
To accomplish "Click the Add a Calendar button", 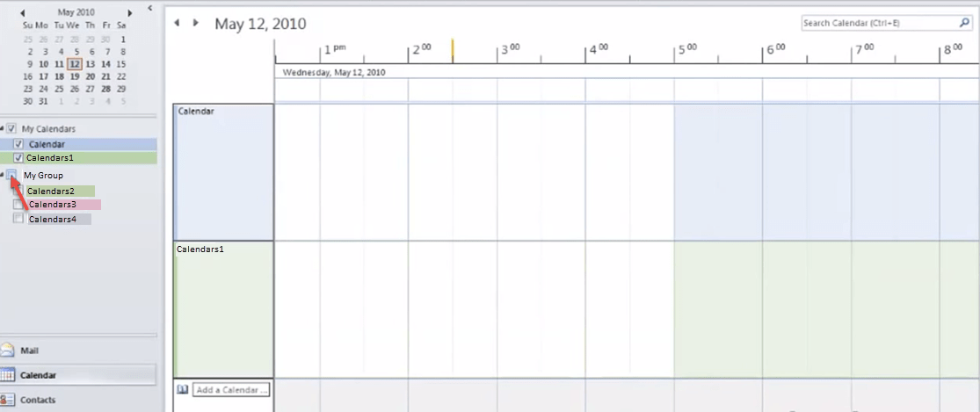I will (231, 389).
